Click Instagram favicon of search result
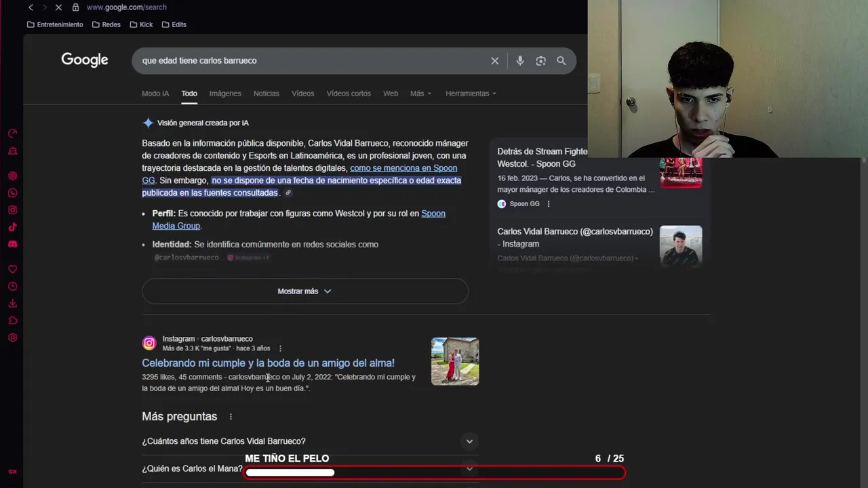Viewport: 868px width, 488px height. (149, 344)
